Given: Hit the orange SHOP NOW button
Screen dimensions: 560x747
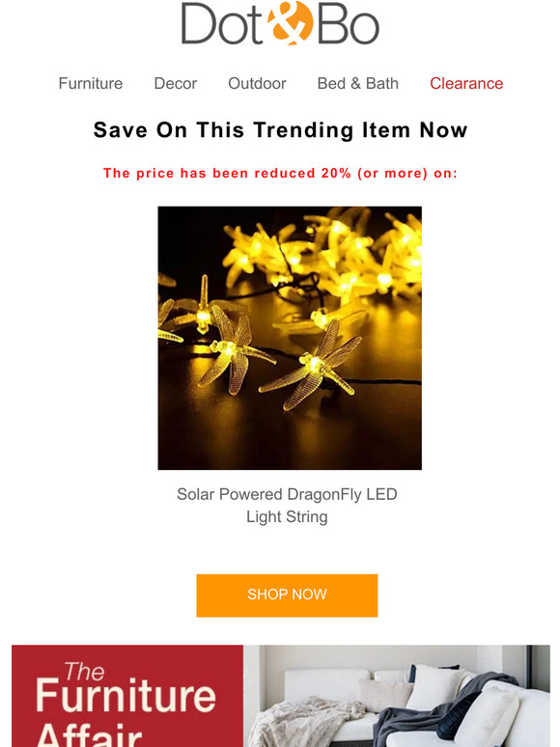Looking at the screenshot, I should tap(287, 595).
